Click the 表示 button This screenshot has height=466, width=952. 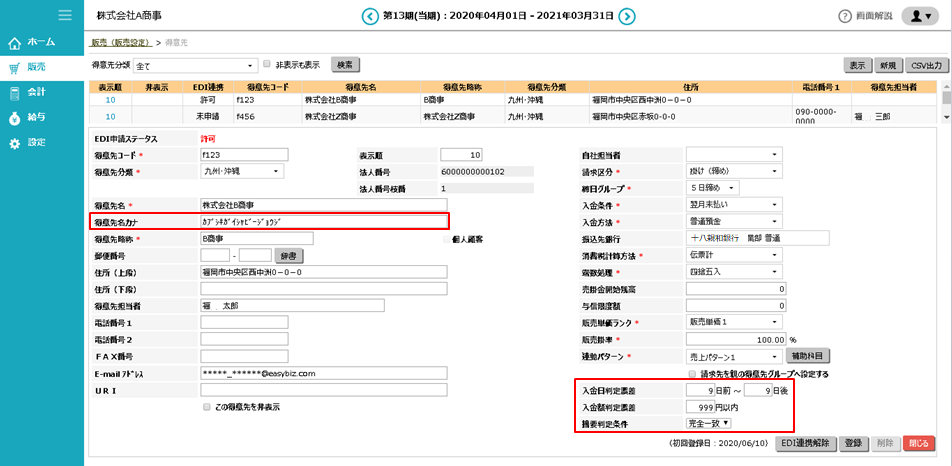click(x=858, y=65)
